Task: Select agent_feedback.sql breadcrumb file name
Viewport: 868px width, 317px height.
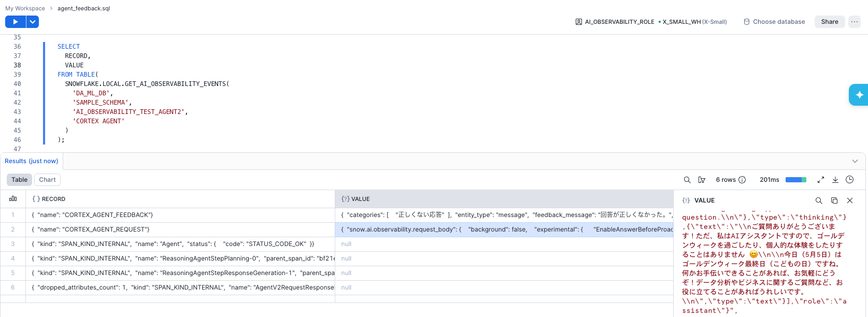Action: (x=84, y=8)
